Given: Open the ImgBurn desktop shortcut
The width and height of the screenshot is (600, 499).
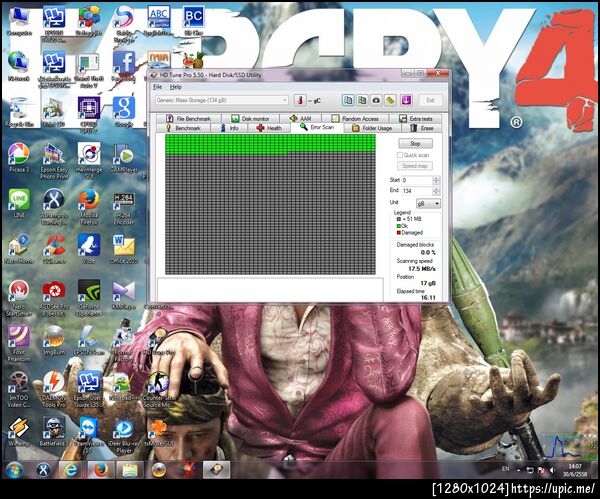Looking at the screenshot, I should pos(54,340).
